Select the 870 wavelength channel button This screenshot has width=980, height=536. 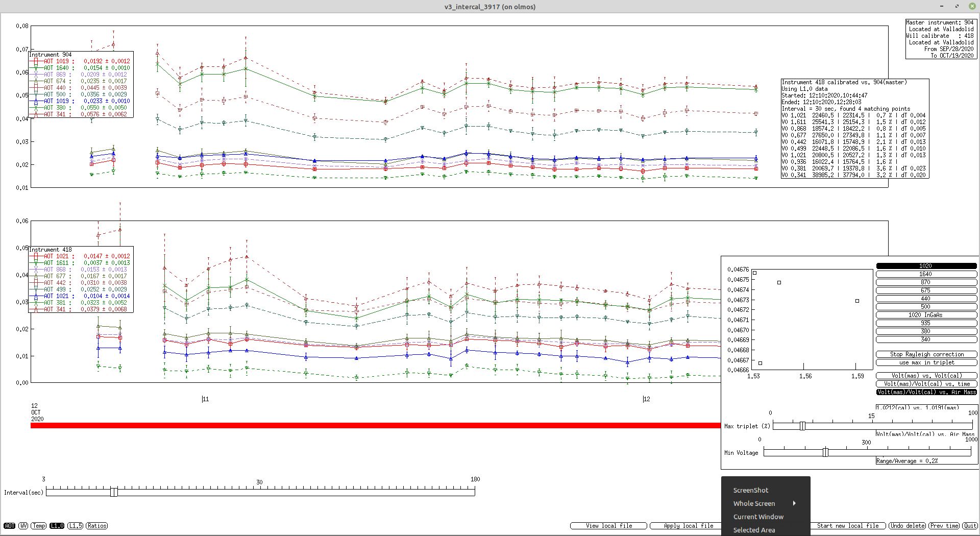(x=926, y=282)
